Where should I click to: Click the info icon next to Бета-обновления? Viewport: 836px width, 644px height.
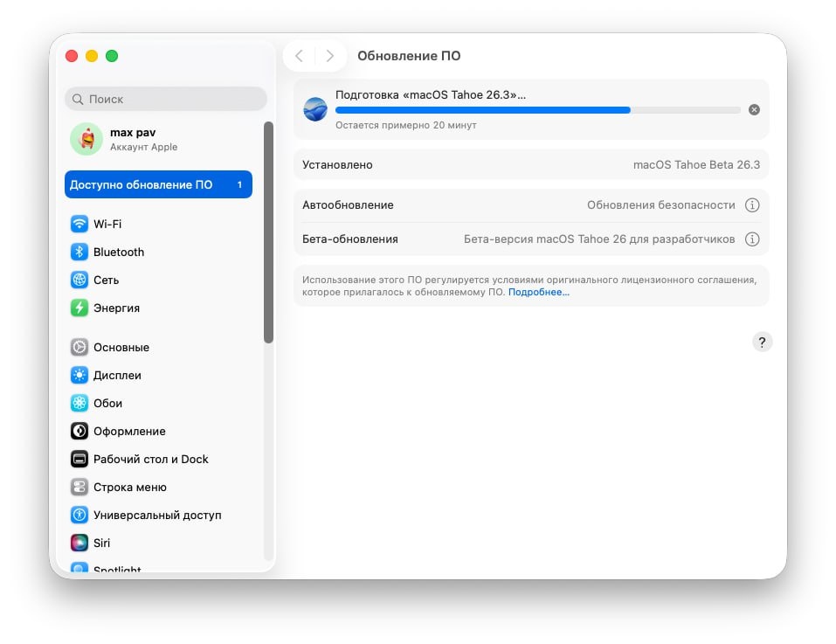tap(752, 239)
